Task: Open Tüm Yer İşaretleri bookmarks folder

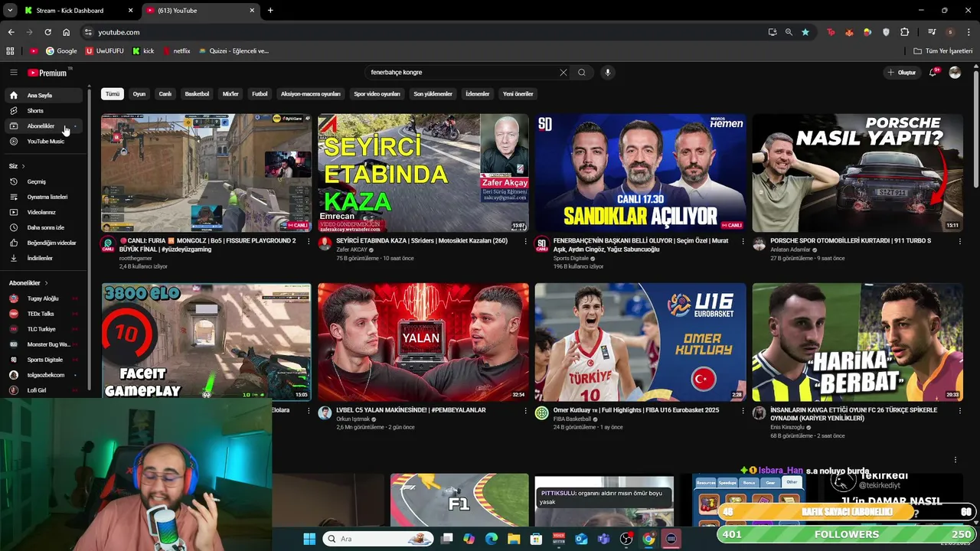Action: [x=943, y=51]
